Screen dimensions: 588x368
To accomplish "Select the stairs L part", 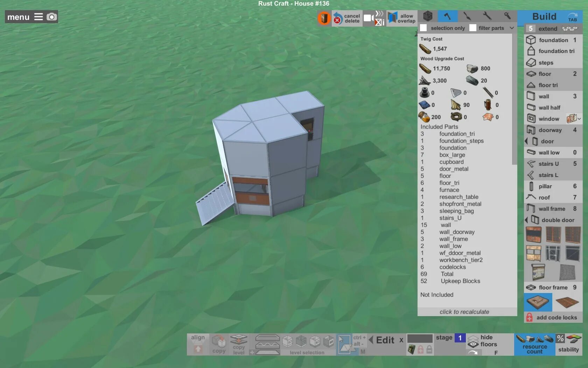I will point(553,175).
